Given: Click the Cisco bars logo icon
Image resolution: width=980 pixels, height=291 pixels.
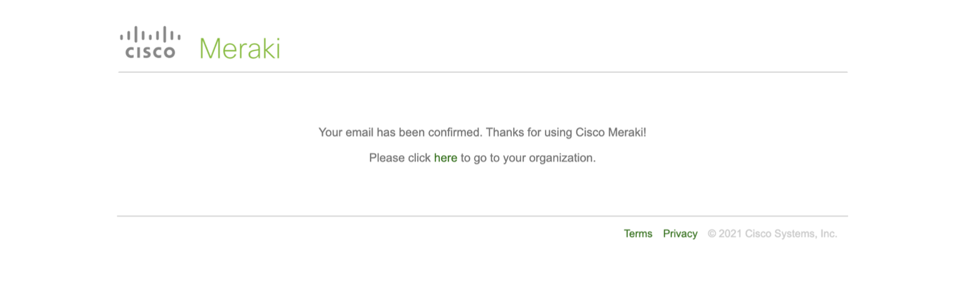Looking at the screenshot, I should click(x=150, y=34).
